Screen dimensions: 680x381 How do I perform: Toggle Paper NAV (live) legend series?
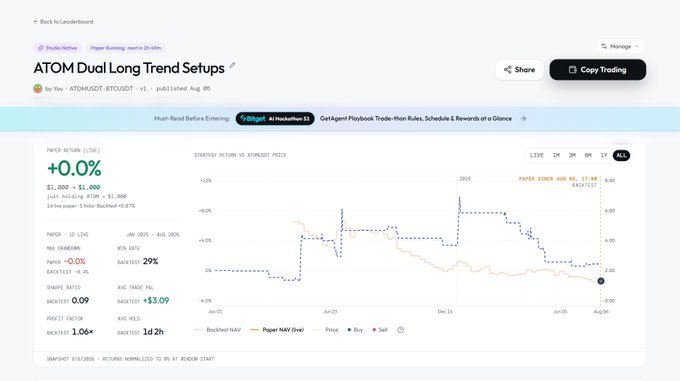tap(277, 330)
